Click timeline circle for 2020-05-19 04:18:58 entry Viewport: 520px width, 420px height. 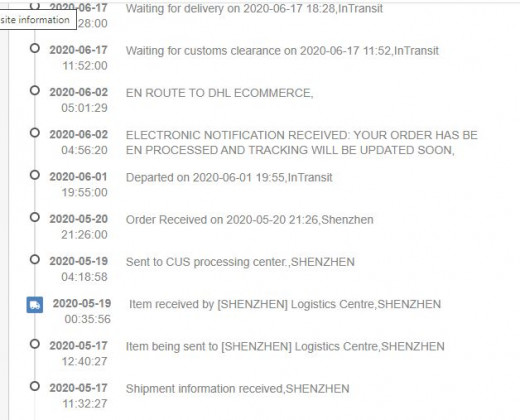pyautogui.click(x=35, y=259)
